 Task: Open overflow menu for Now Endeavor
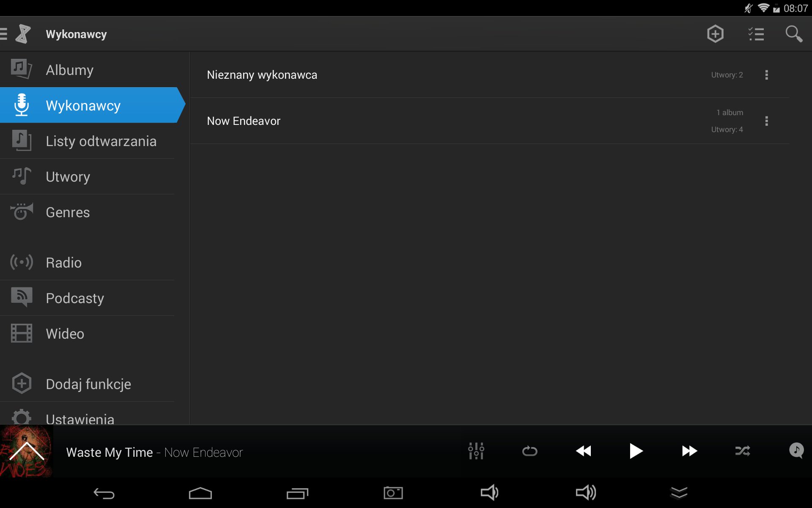(x=766, y=121)
